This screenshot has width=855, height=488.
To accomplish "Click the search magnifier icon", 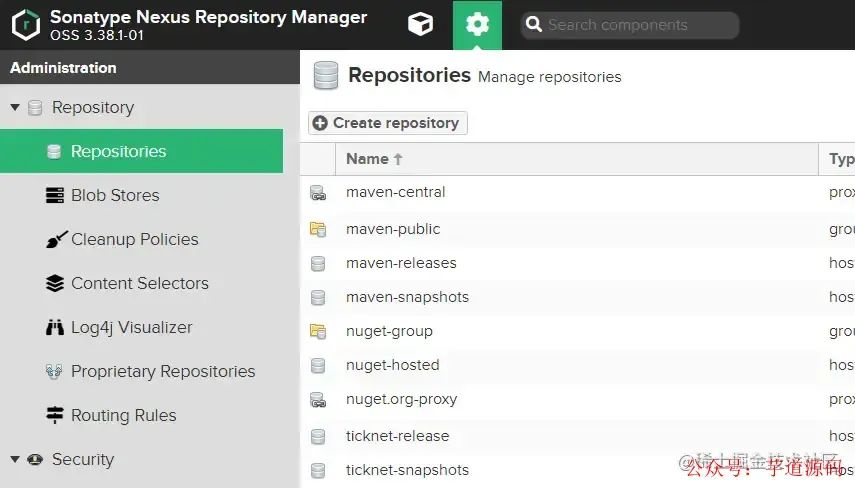I will [x=533, y=24].
